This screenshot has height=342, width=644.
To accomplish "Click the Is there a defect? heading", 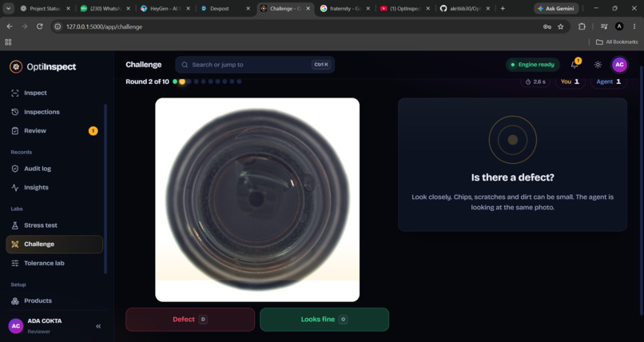I will 513,177.
